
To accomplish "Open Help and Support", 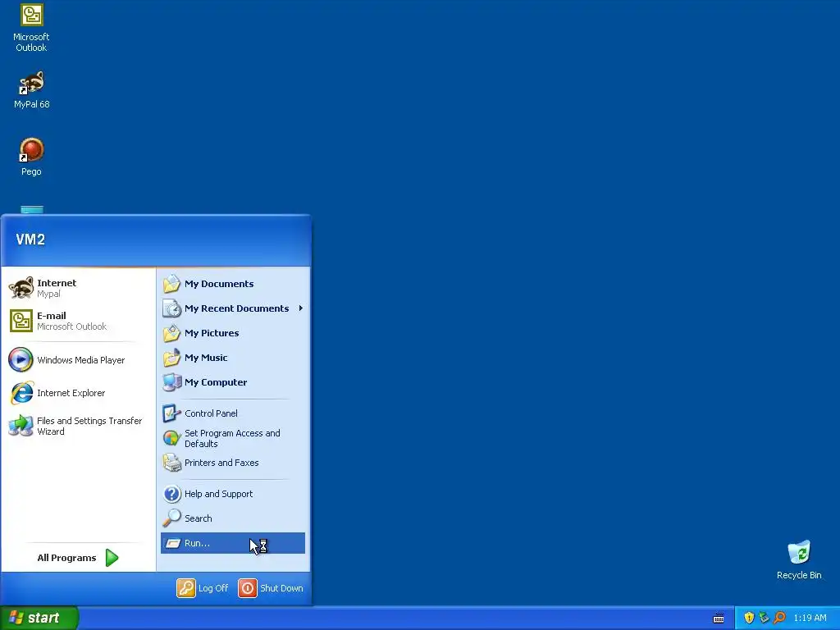I will [232, 494].
